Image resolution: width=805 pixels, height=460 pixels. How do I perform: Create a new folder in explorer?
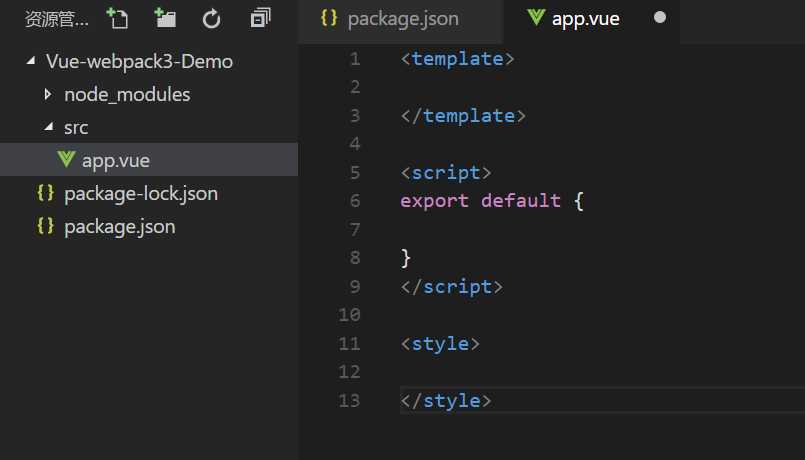[x=165, y=18]
